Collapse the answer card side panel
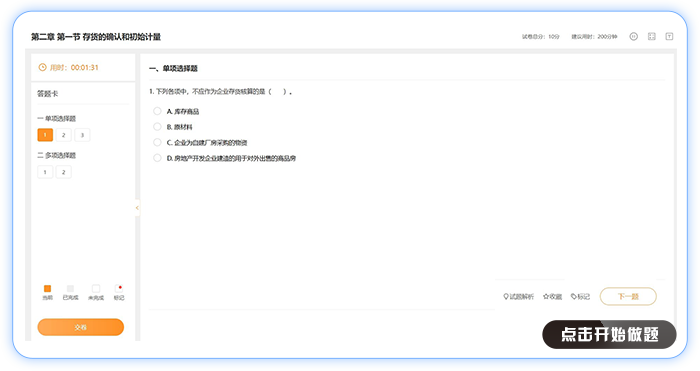 [137, 208]
